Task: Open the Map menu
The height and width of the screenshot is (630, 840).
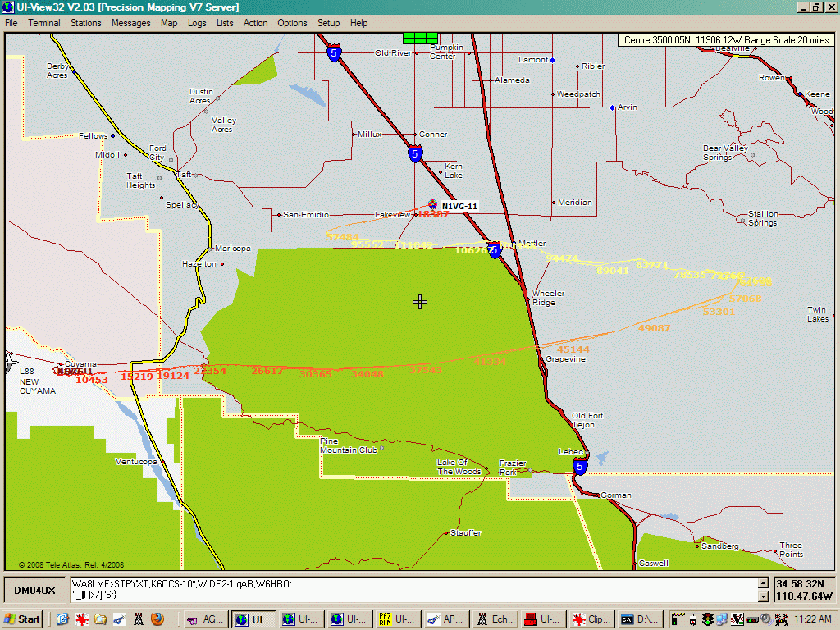Action: [169, 23]
